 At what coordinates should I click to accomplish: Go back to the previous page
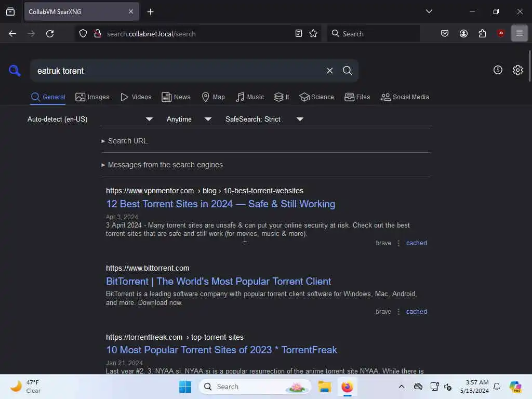pos(12,34)
